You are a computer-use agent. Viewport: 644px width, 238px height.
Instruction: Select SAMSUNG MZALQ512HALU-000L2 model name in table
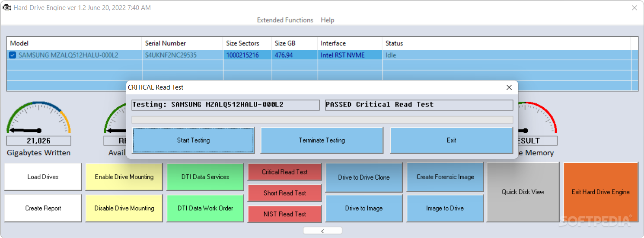[68, 55]
